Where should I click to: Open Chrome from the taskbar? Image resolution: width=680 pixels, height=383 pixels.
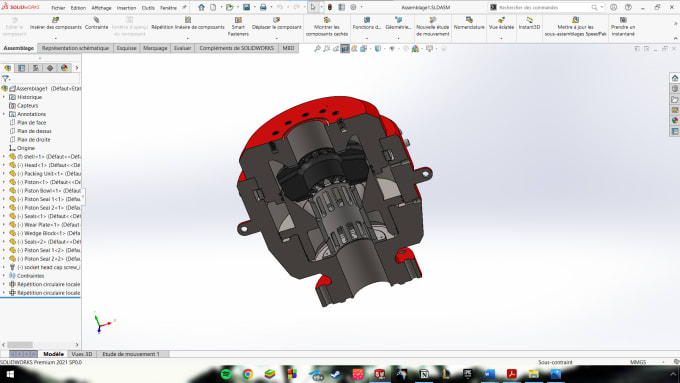click(248, 374)
